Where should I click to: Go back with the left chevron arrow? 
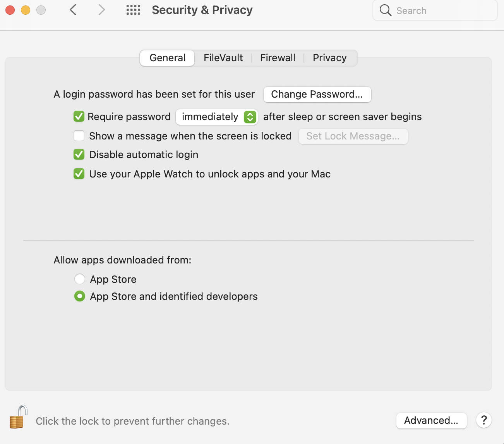73,10
